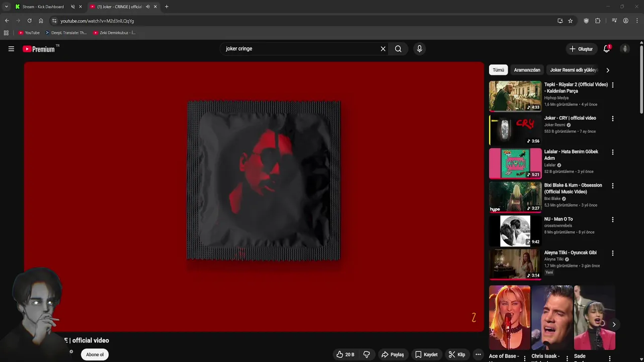Click the video player to pause

click(x=254, y=197)
